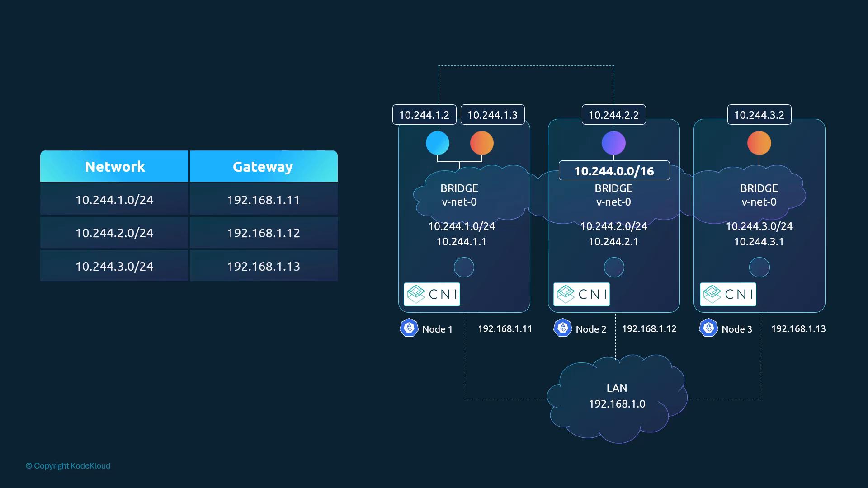Click the Copyright KodeKloud text
Viewport: 868px width, 488px height.
68,466
